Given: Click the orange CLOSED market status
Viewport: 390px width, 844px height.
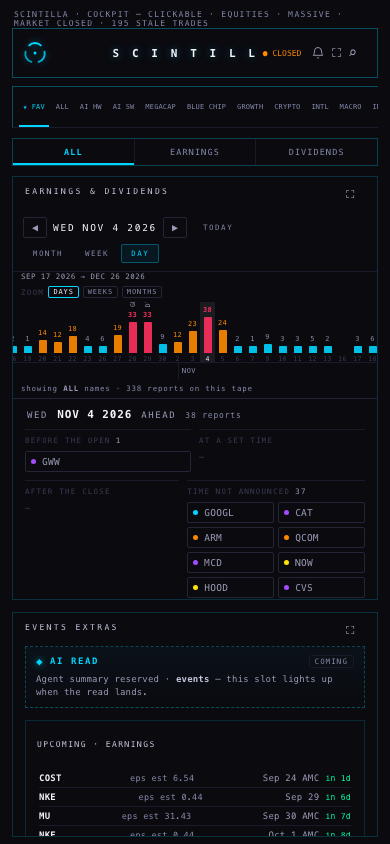Looking at the screenshot, I should click(x=282, y=53).
